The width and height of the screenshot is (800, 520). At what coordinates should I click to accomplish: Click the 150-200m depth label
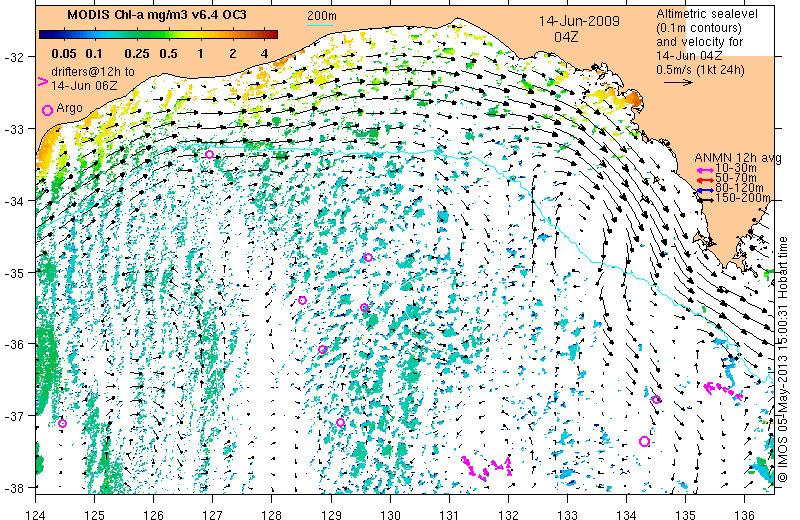coord(743,198)
